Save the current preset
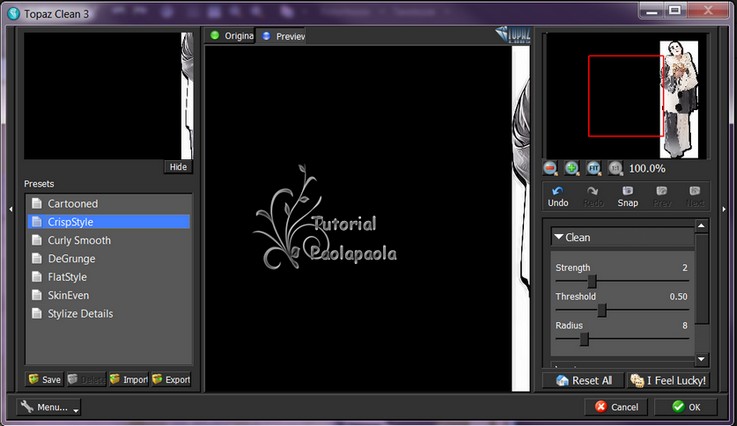Screen dimensions: 737x426 tap(45, 379)
